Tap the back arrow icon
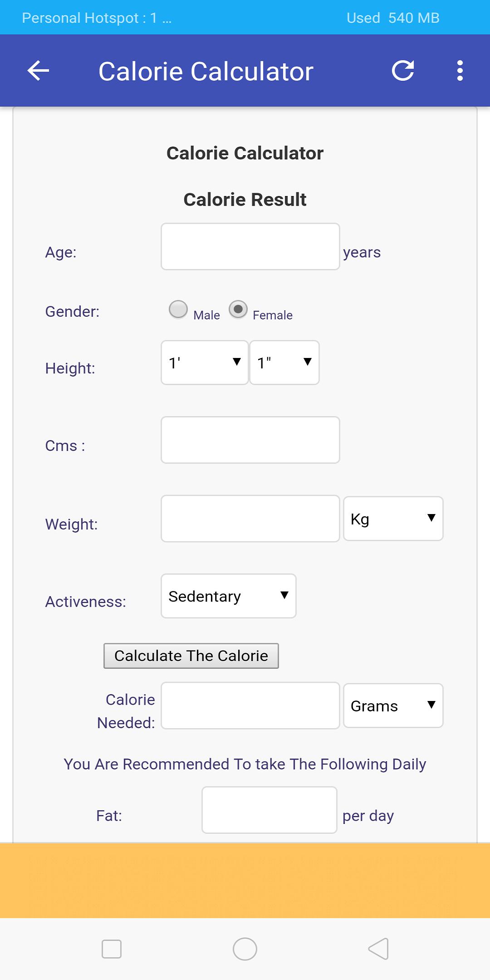The width and height of the screenshot is (490, 980). click(x=38, y=71)
